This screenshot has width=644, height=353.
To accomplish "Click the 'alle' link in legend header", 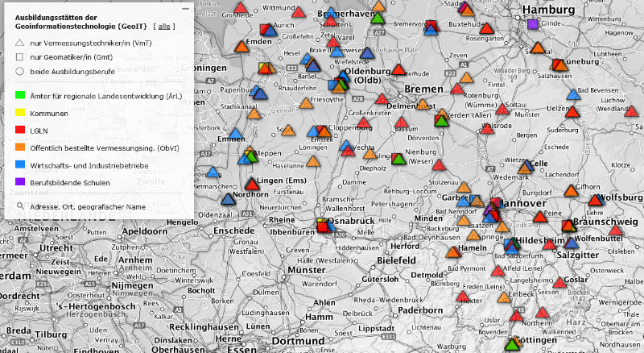I will pos(165,27).
